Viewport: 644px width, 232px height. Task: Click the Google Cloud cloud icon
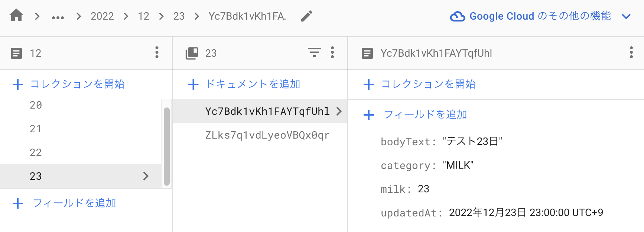458,16
